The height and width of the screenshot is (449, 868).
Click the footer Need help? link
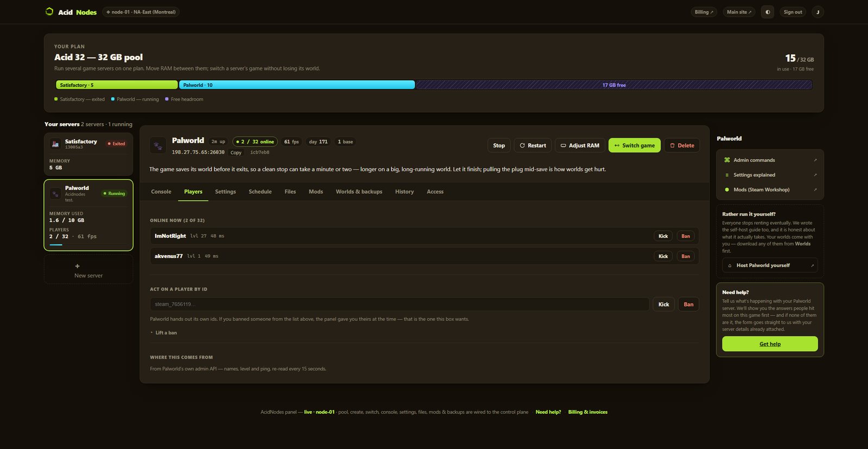coord(548,412)
